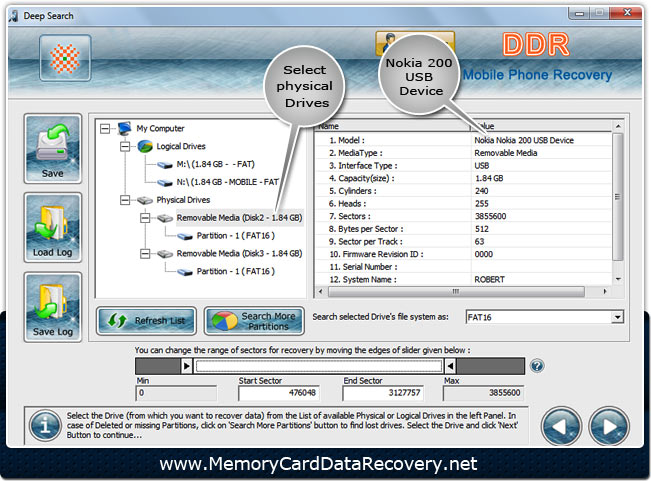Select Removable Media (Disk2 - 1.84 GB)
The image size is (651, 481).
pyautogui.click(x=240, y=218)
